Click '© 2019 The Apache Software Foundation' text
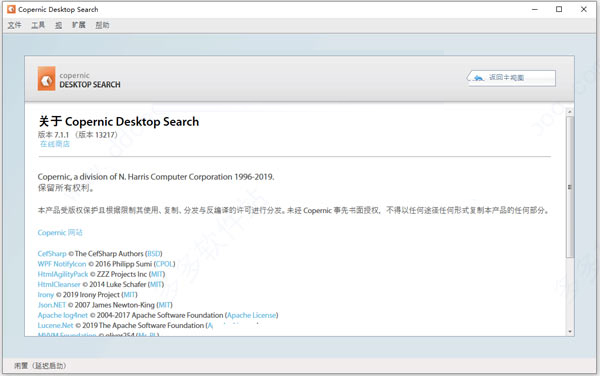This screenshot has height=376, width=600. [140, 326]
